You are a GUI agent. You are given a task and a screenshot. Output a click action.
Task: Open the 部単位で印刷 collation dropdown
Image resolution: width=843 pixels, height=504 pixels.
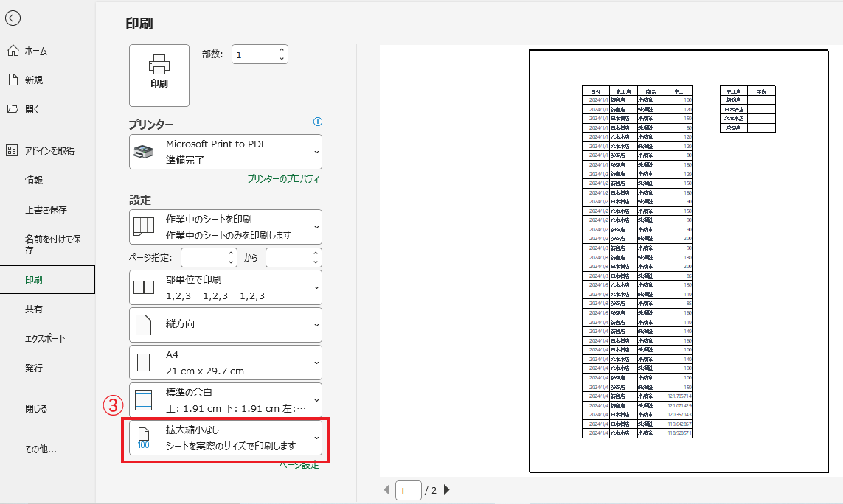click(x=225, y=287)
